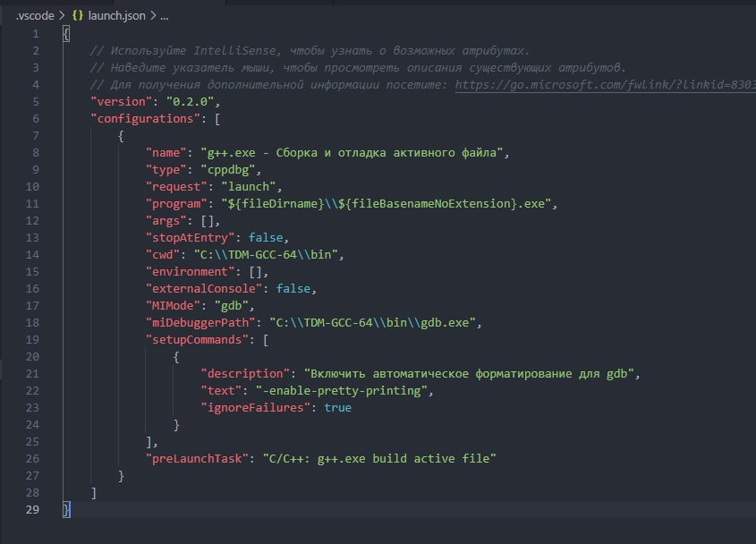Open the .vscode breadcrumb folder
Image resolution: width=756 pixels, height=544 pixels.
(35, 15)
